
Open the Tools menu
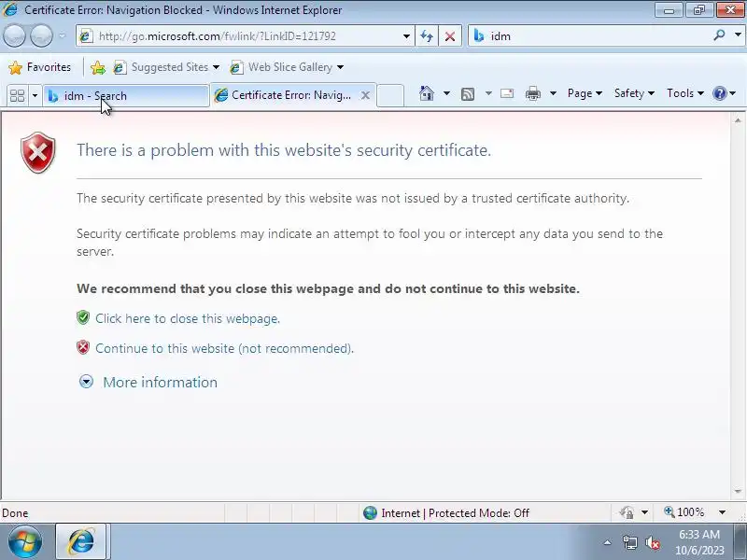685,93
